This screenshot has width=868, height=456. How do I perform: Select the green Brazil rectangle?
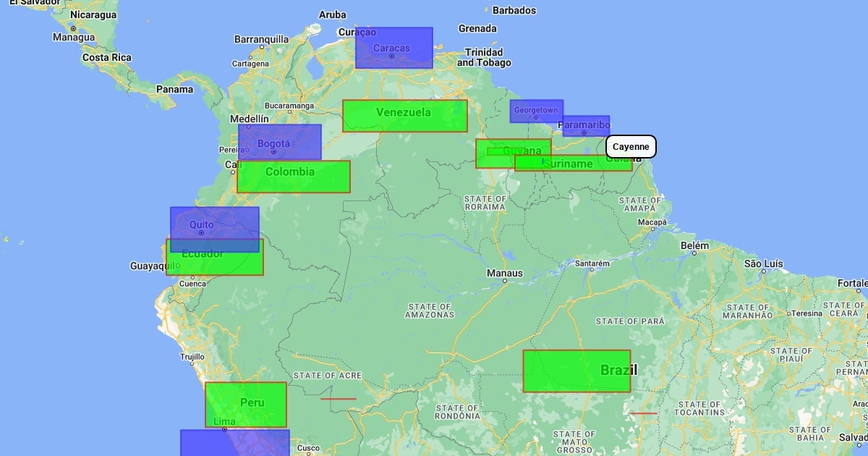(x=576, y=371)
